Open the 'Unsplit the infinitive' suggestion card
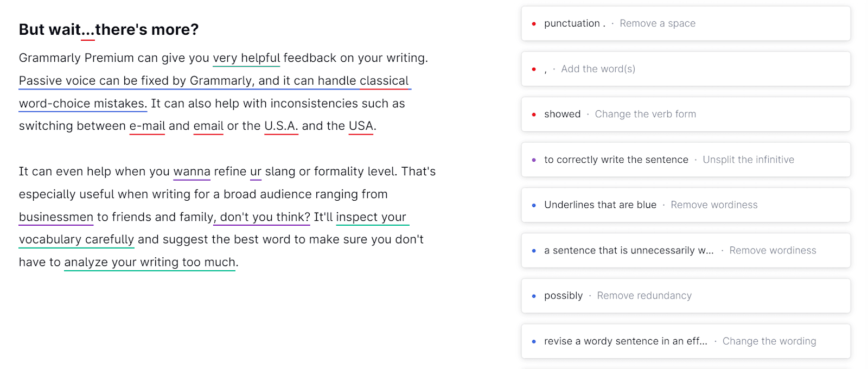868x369 pixels. pos(685,160)
